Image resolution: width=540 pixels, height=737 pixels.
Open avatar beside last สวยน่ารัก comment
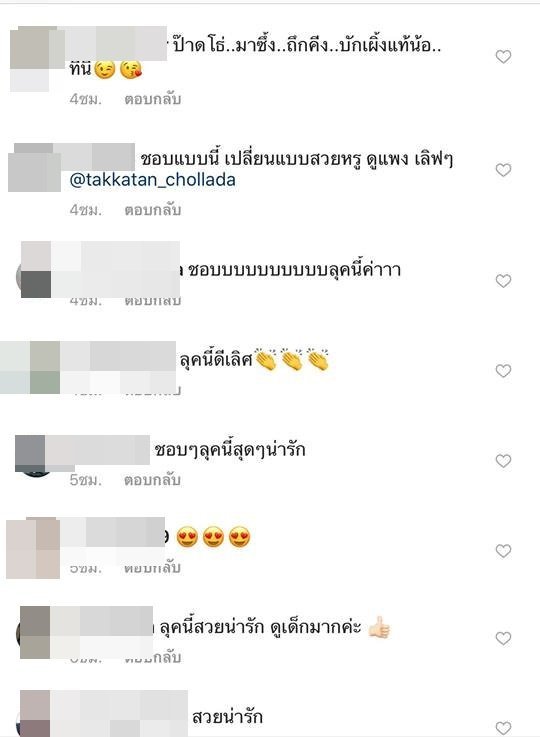pos(34,714)
